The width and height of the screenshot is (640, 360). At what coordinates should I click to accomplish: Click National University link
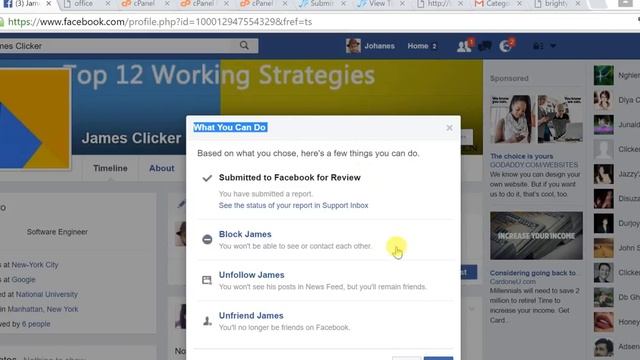pyautogui.click(x=47, y=294)
